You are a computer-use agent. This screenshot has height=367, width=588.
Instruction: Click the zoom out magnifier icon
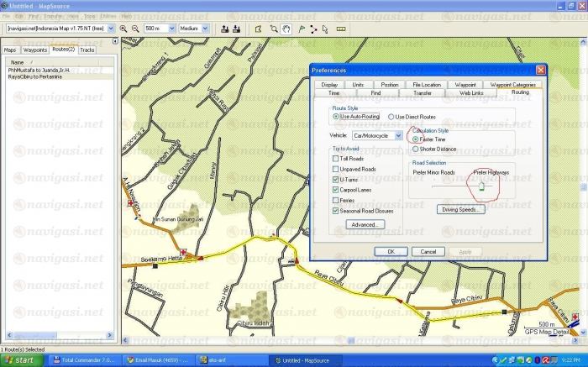[135, 28]
